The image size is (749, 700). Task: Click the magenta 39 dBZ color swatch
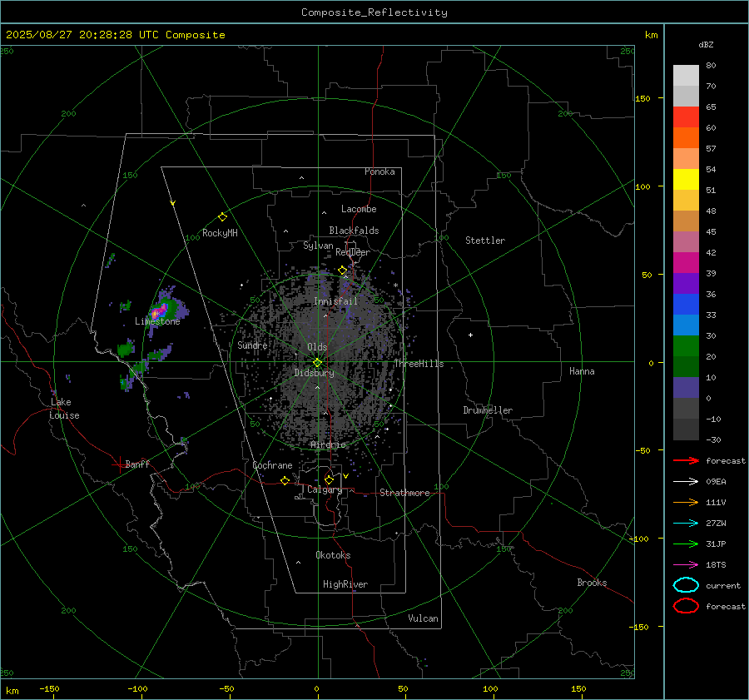(686, 263)
